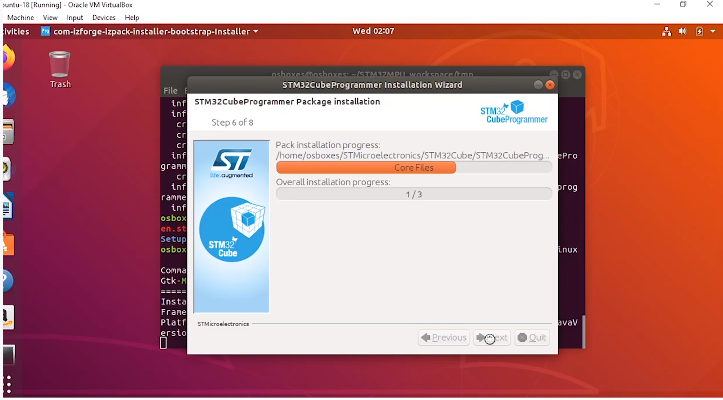
Task: Click the Installation Wizard title bar
Action: [372, 85]
